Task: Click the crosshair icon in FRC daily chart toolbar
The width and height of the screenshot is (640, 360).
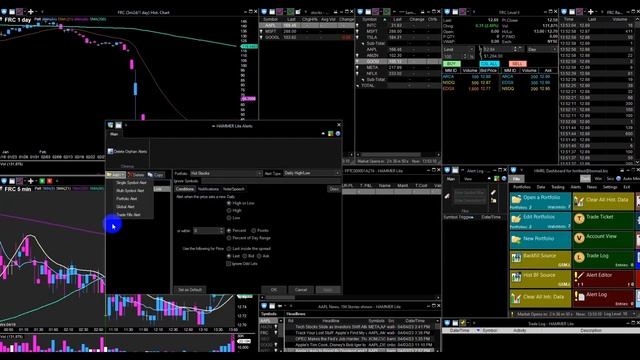Action: coord(30,12)
